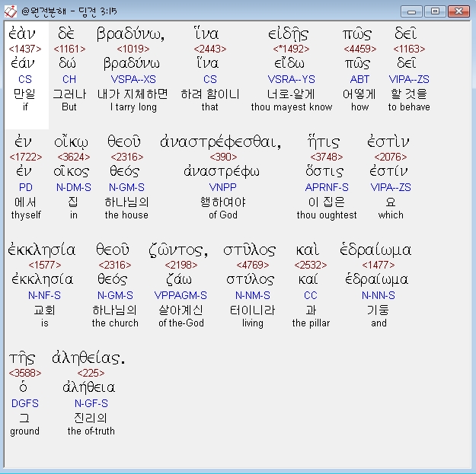Click morphology code N-NM-S

click(x=253, y=295)
